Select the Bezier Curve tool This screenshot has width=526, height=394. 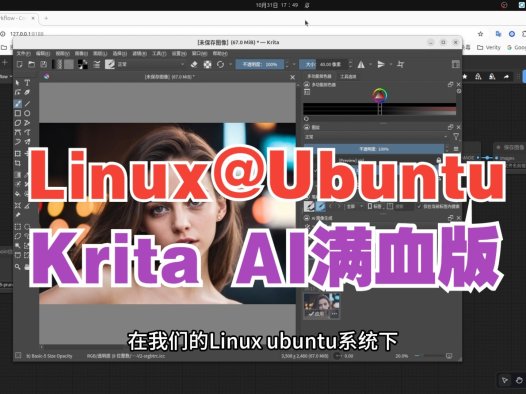coord(17,132)
